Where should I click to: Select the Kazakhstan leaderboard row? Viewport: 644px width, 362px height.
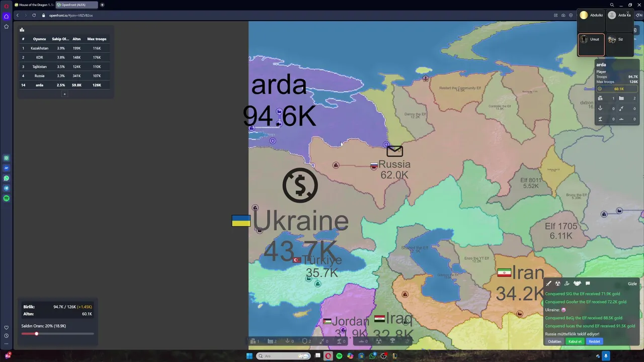pyautogui.click(x=64, y=48)
